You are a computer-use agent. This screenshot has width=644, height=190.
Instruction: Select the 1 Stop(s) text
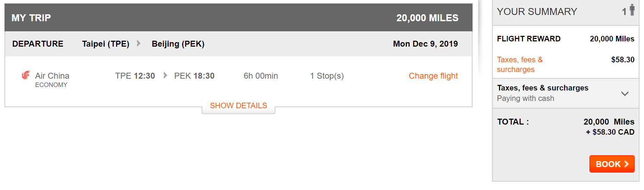327,76
